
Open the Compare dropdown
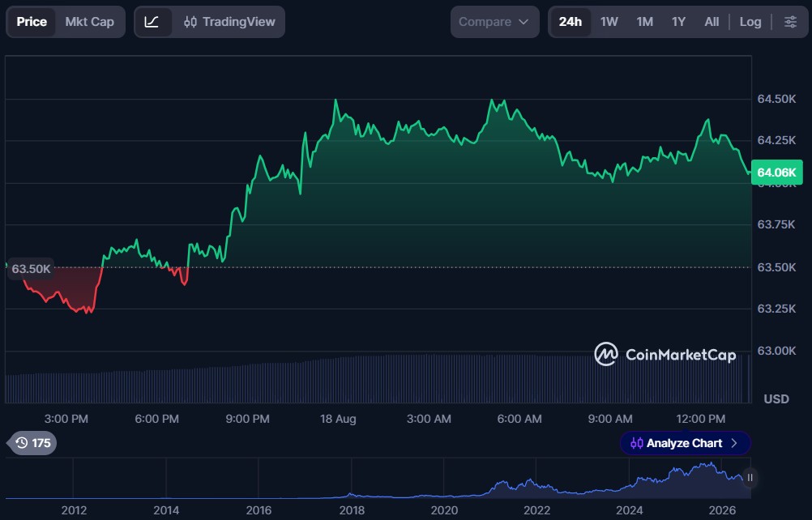494,22
